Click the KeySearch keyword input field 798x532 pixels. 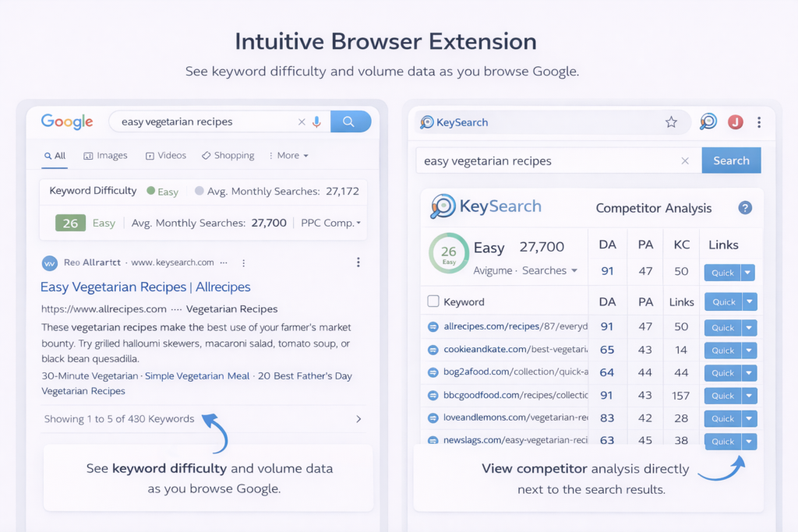pos(546,161)
